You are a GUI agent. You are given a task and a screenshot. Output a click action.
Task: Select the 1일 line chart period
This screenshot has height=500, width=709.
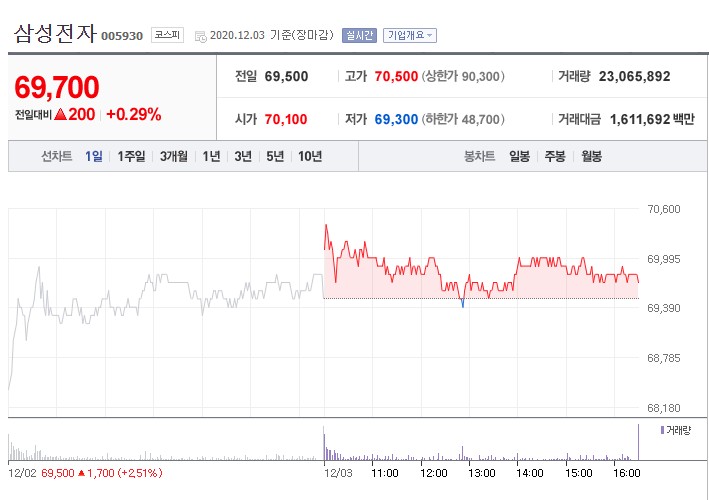click(94, 156)
